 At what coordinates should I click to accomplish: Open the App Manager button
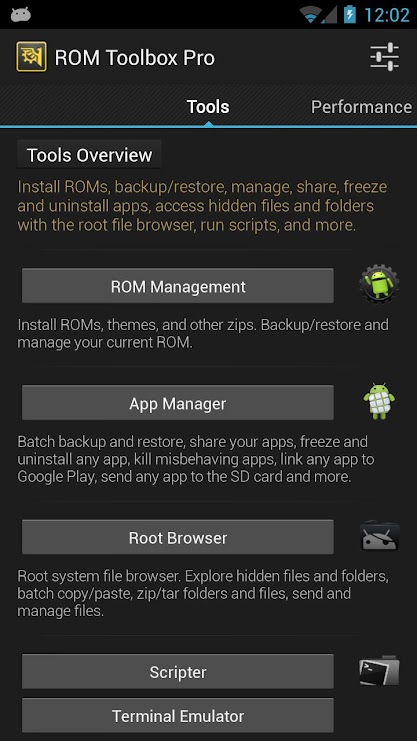coord(178,403)
